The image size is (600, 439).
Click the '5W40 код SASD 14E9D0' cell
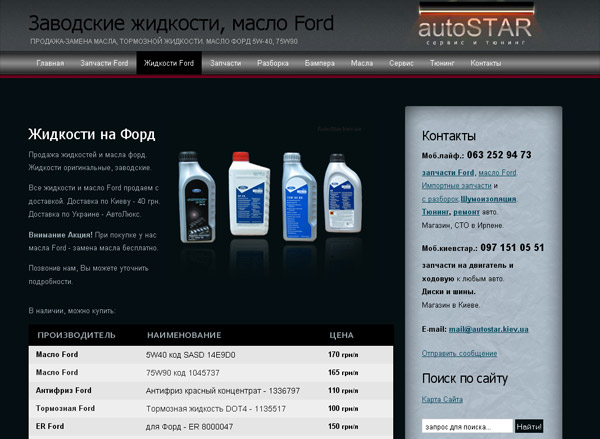[191, 355]
